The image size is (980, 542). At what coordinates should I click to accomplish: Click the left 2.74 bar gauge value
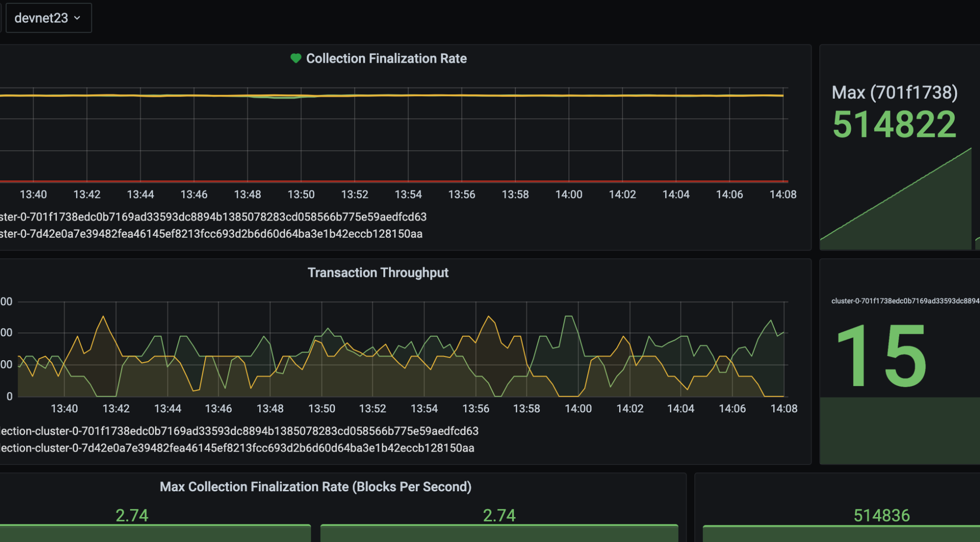132,515
